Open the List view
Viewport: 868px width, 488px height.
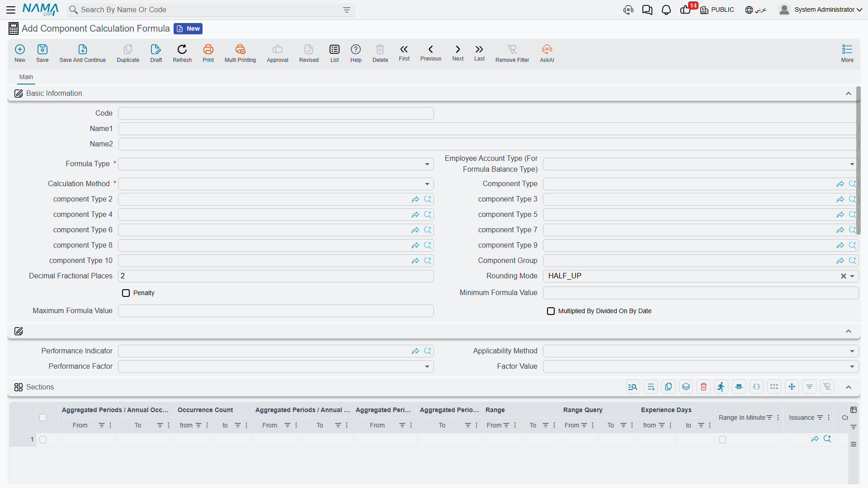coord(335,53)
